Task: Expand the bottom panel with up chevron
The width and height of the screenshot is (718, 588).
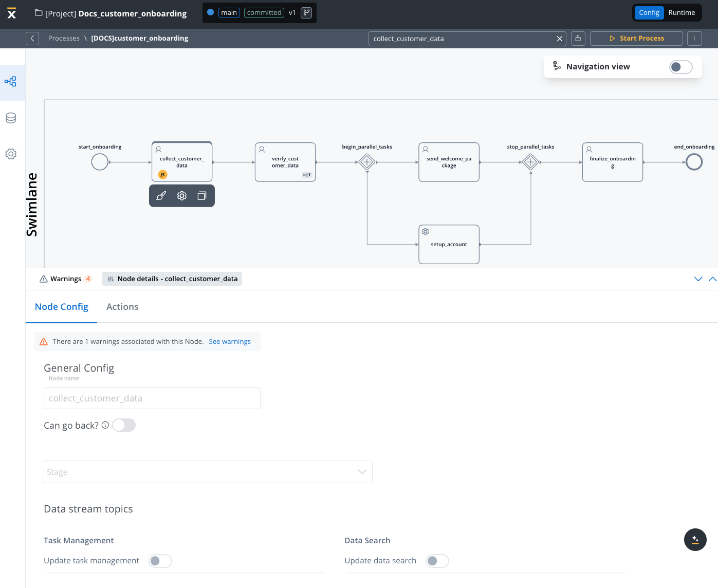Action: coord(712,279)
